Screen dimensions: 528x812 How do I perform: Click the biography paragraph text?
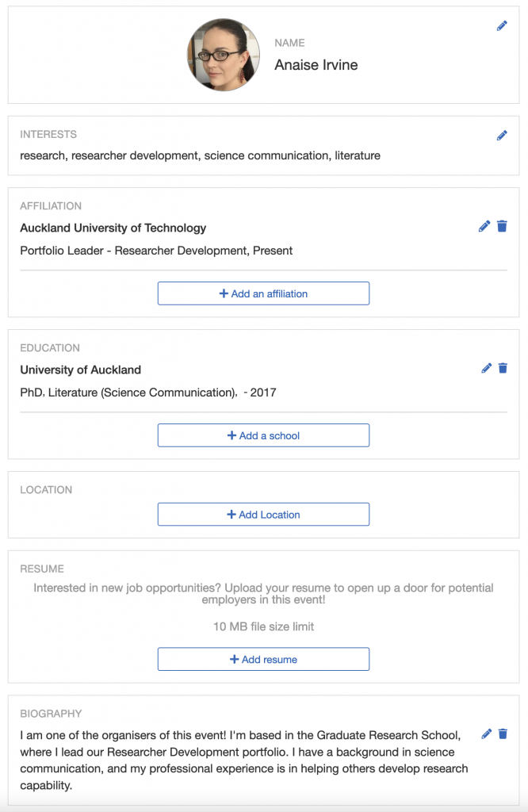pos(244,760)
